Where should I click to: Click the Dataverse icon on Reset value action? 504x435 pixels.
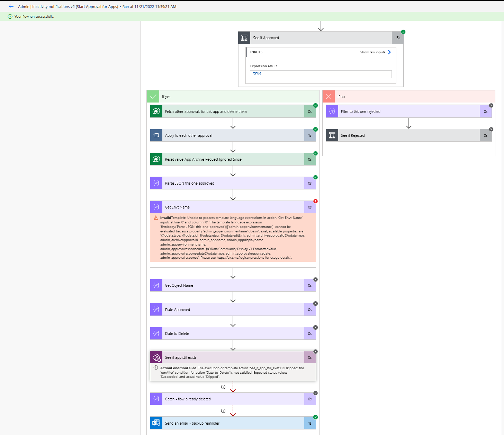coord(156,159)
